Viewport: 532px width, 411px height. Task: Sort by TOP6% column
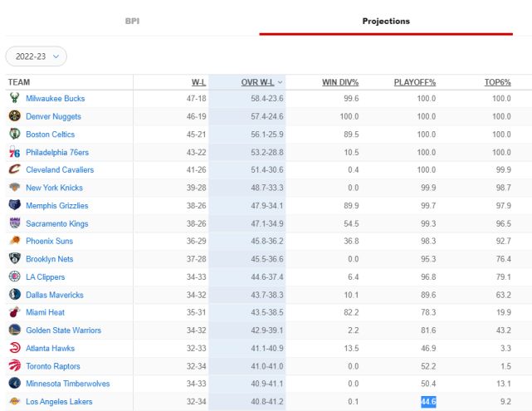pos(497,82)
